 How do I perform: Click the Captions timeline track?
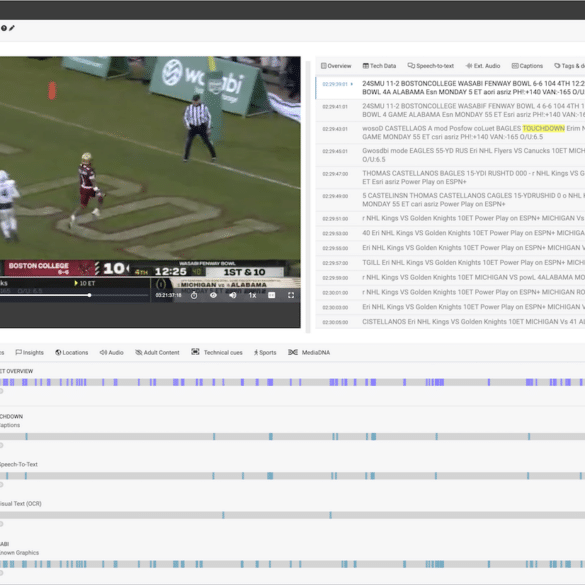point(292,437)
